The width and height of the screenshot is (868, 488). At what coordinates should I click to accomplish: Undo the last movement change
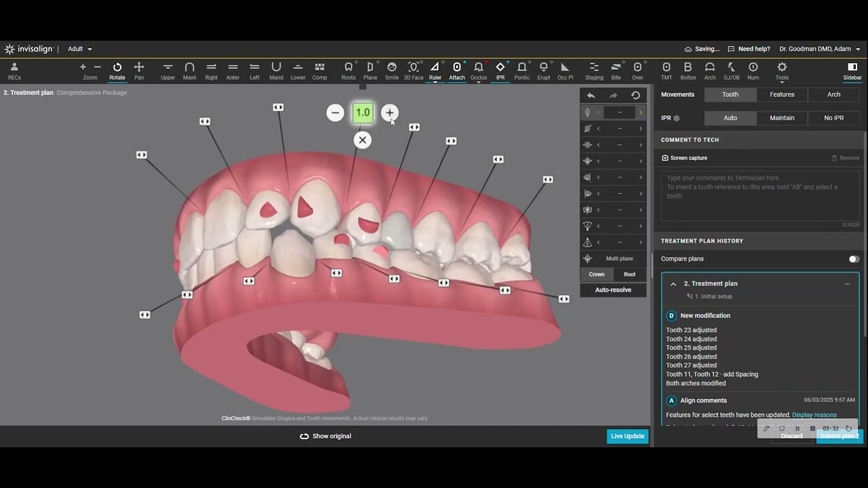(x=591, y=96)
